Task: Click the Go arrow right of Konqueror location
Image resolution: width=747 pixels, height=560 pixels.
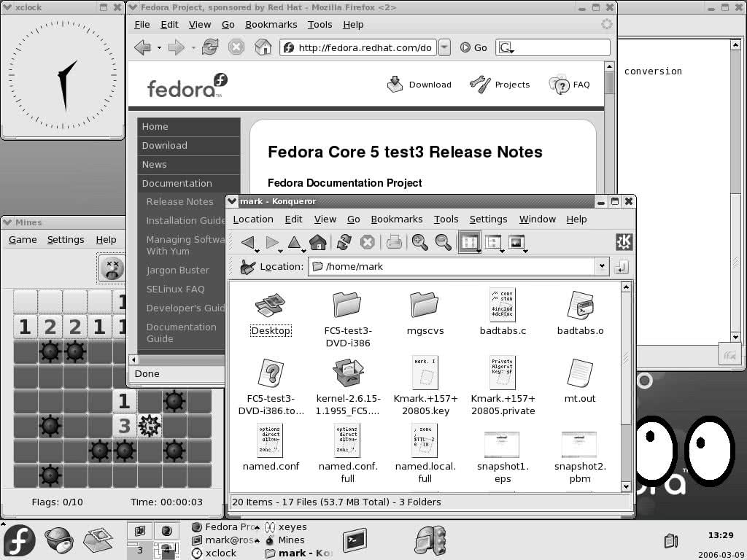Action: click(622, 267)
